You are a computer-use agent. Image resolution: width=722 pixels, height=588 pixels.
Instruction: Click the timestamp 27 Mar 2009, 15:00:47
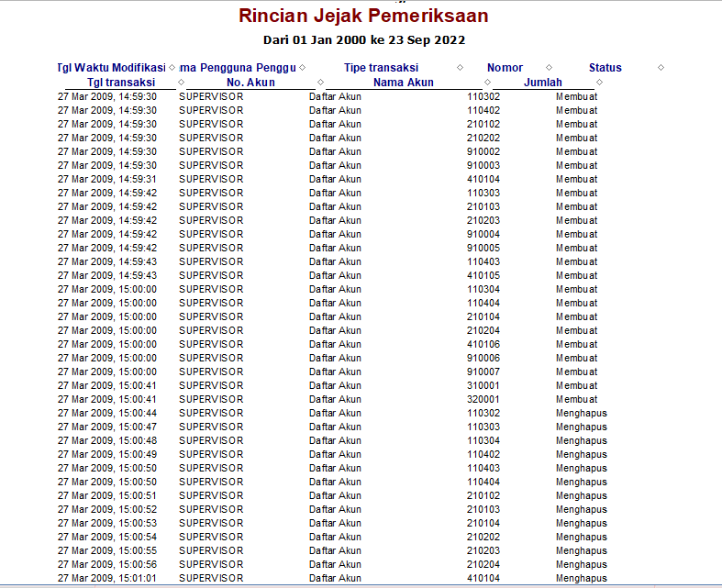pos(107,427)
